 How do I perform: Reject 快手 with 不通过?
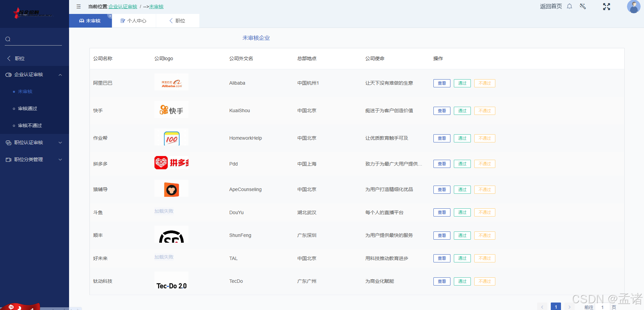484,111
